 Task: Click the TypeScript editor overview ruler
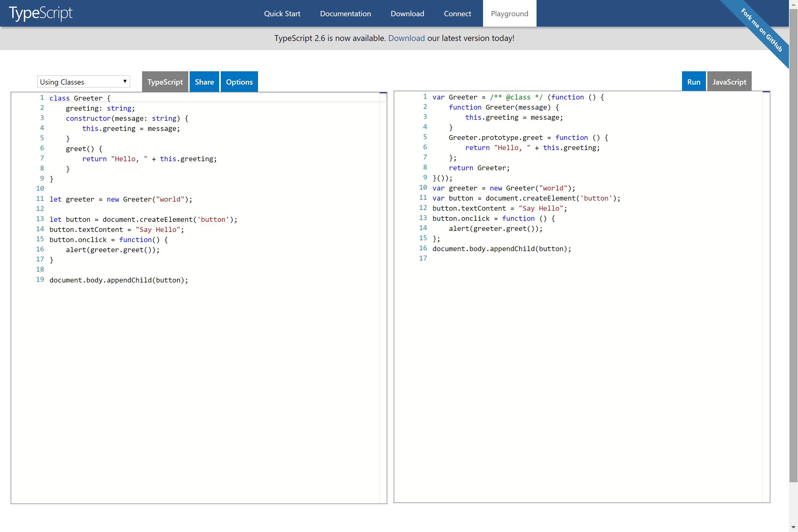click(383, 298)
